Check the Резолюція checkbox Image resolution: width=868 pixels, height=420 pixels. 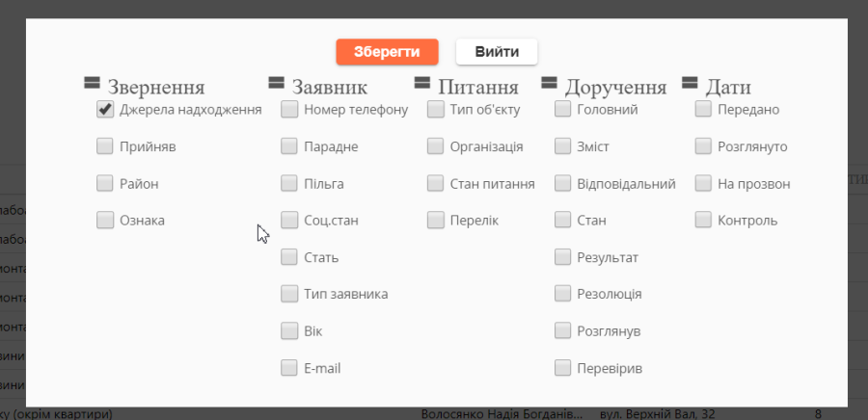563,294
